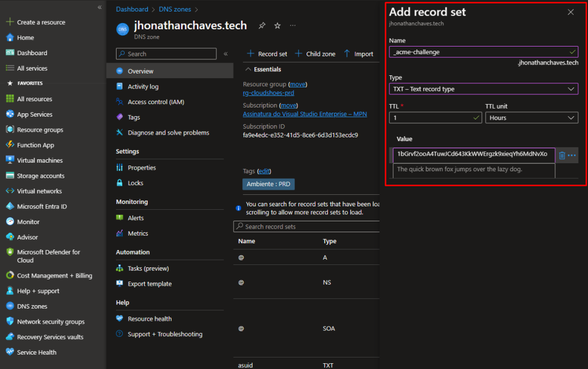The height and width of the screenshot is (369, 588).
Task: Open Dashboard in the portal sidebar
Action: tap(32, 53)
